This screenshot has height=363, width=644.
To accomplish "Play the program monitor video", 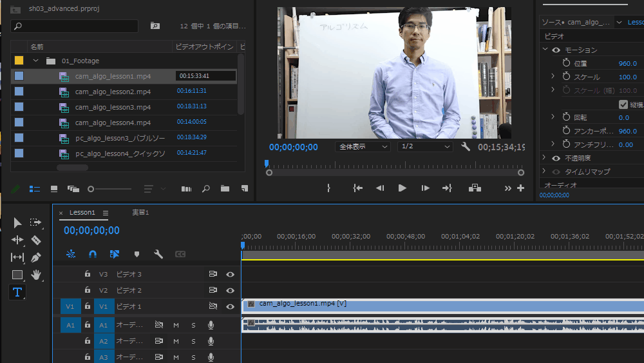I will (x=402, y=188).
